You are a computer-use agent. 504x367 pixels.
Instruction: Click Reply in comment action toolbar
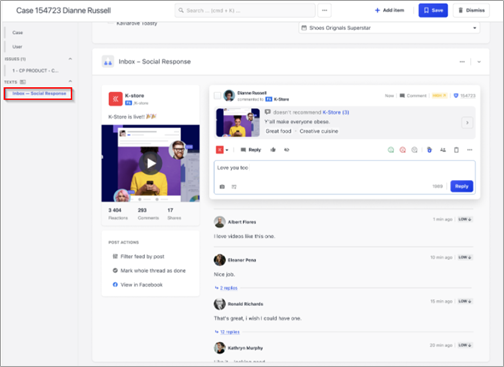coord(251,150)
